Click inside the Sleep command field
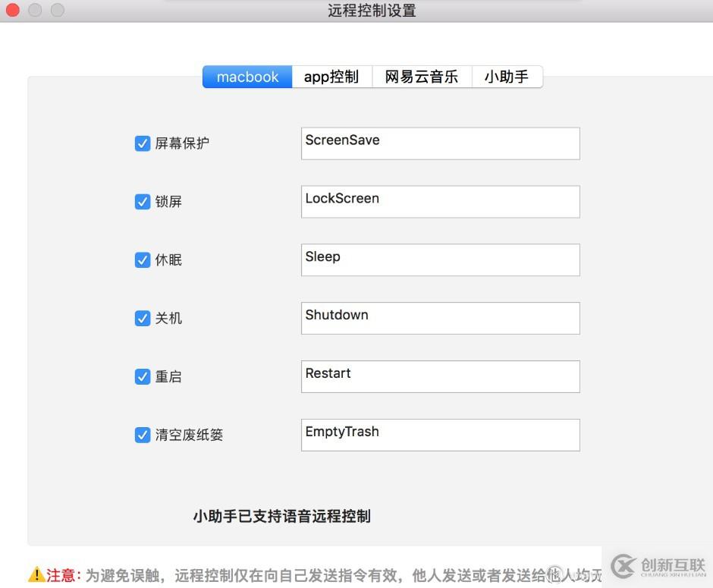713x588 pixels. pyautogui.click(x=440, y=259)
